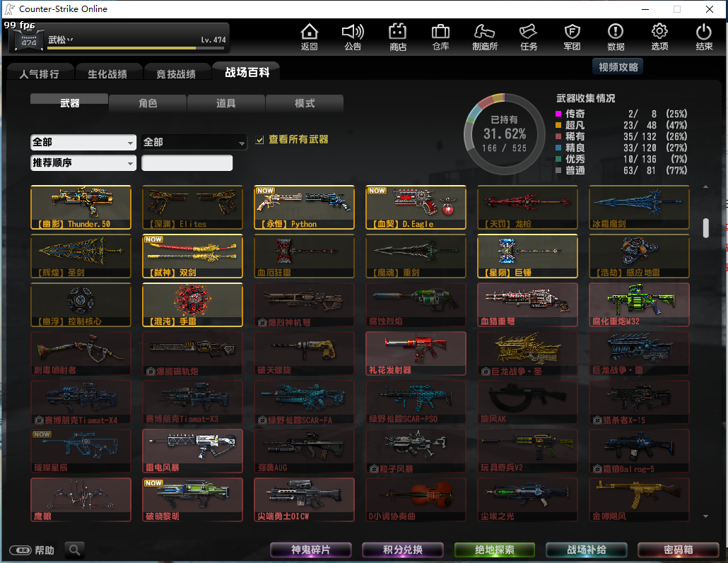The height and width of the screenshot is (563, 728).
Task: Open the 任务 missions icon
Action: [529, 36]
